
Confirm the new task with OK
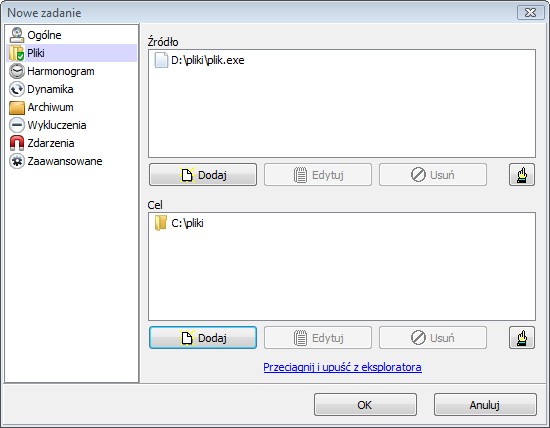coord(365,405)
